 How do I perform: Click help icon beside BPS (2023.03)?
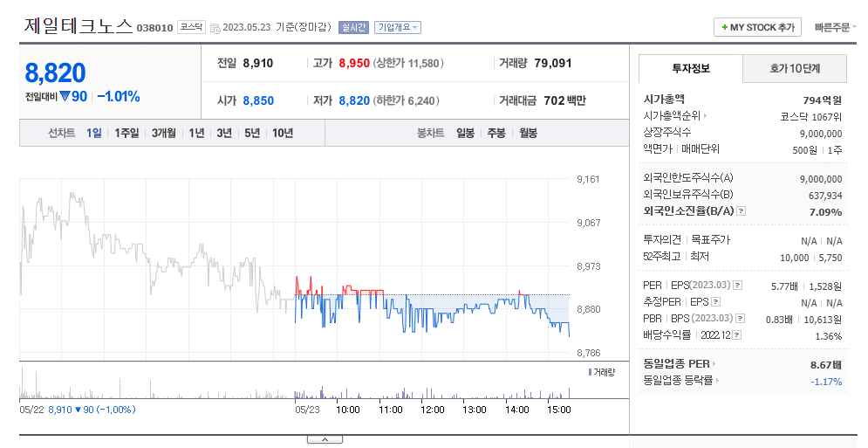[740, 318]
